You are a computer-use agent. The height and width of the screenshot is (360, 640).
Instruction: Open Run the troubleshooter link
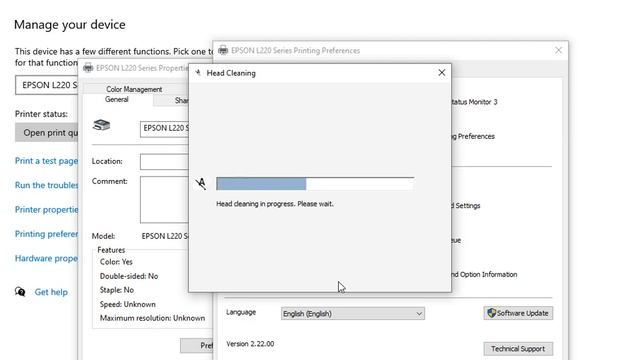pos(46,185)
